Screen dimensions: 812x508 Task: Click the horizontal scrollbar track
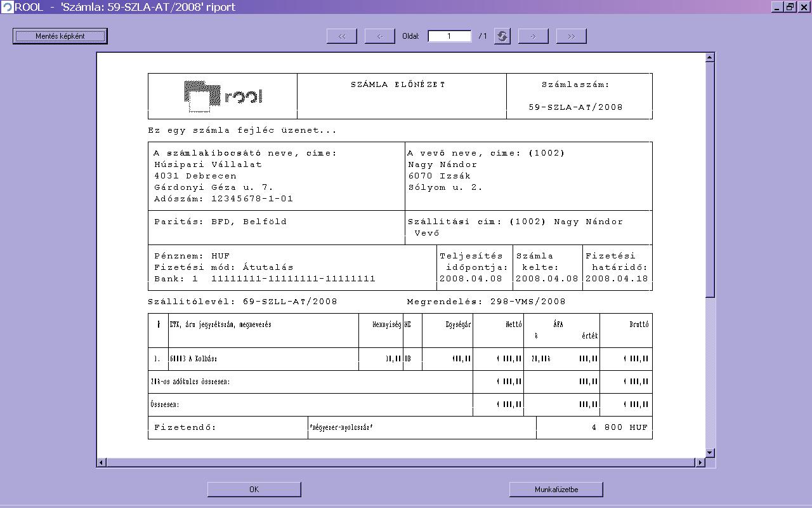click(x=400, y=462)
